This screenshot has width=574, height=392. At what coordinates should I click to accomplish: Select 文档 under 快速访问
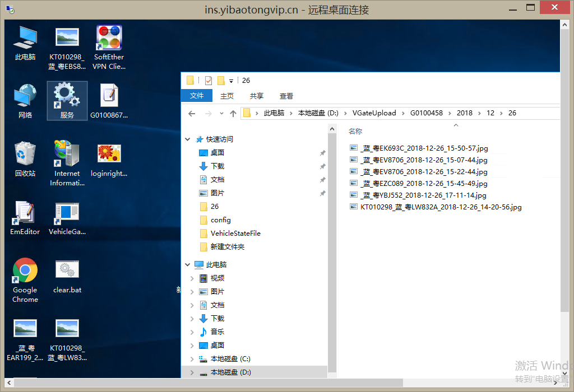[217, 180]
